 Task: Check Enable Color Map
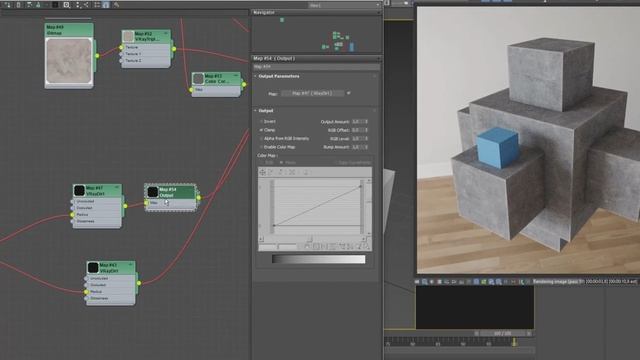point(261,147)
